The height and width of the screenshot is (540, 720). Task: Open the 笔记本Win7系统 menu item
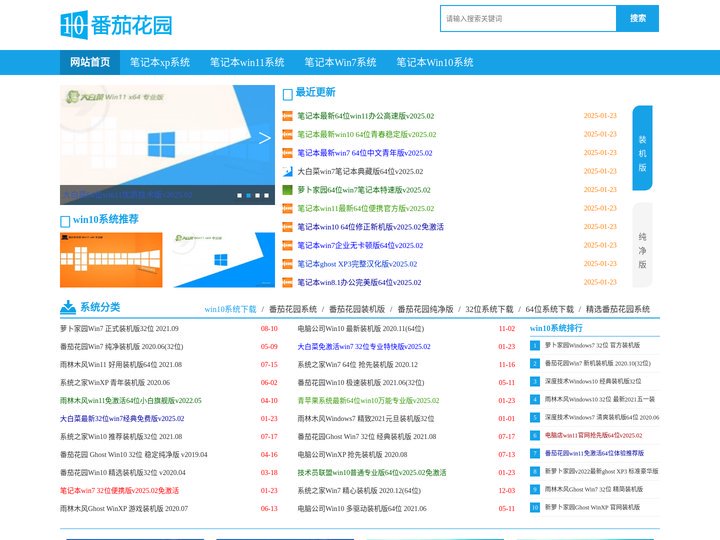[x=340, y=62]
